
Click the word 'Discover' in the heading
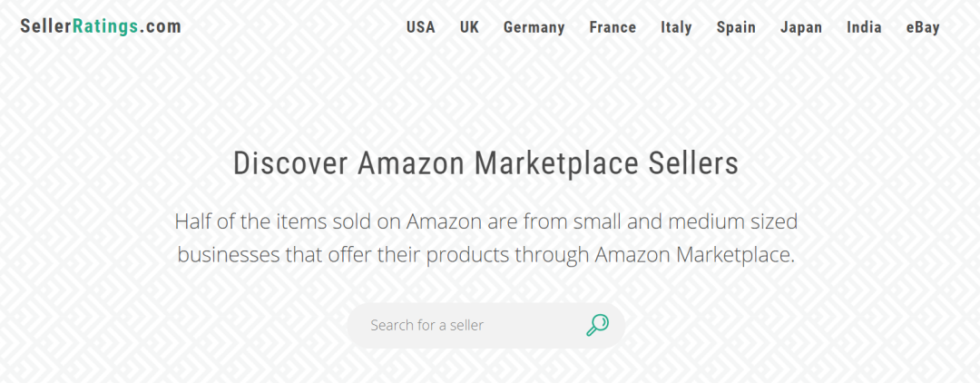[x=290, y=164]
